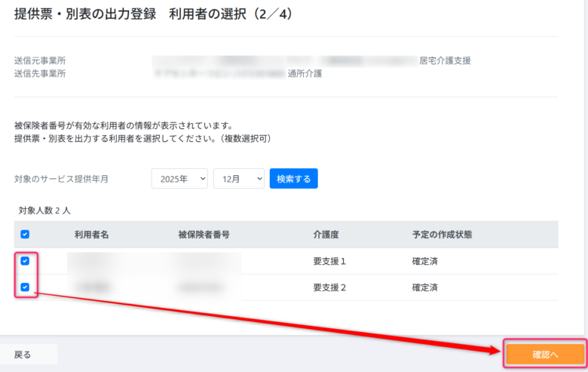Go back with the 戻る button
Image resolution: width=588 pixels, height=372 pixels.
(x=23, y=354)
